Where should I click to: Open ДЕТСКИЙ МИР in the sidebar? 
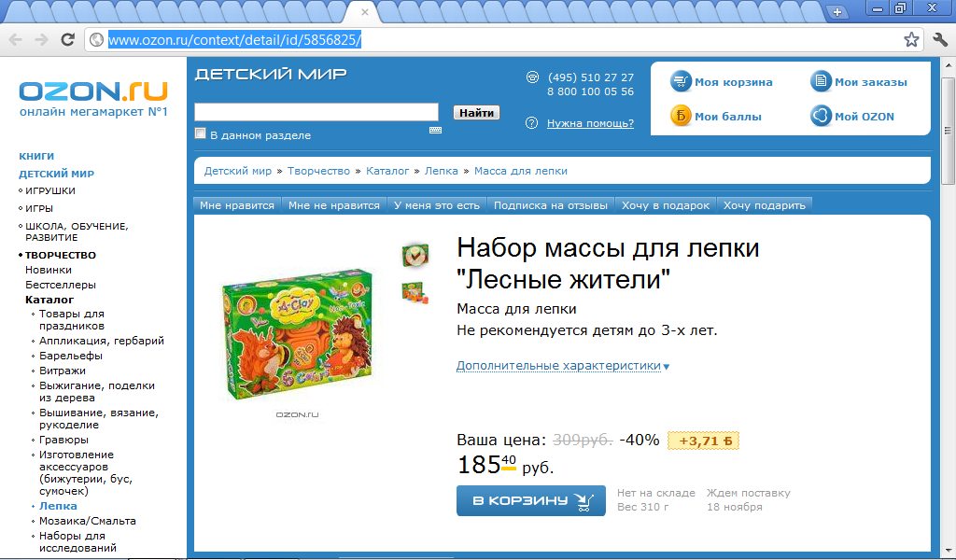(57, 174)
